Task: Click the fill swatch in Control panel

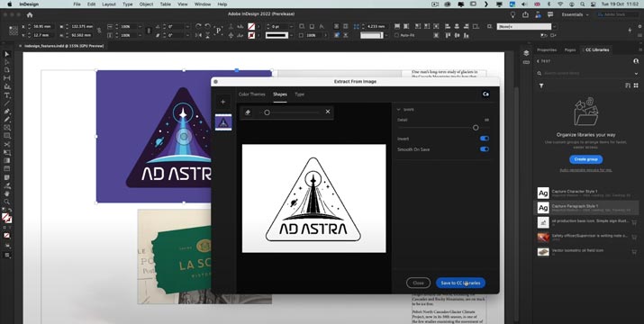Action: pos(251,26)
